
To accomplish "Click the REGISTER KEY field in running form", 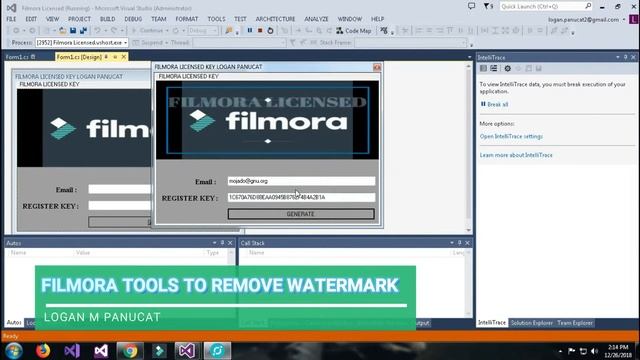I will 301,198.
